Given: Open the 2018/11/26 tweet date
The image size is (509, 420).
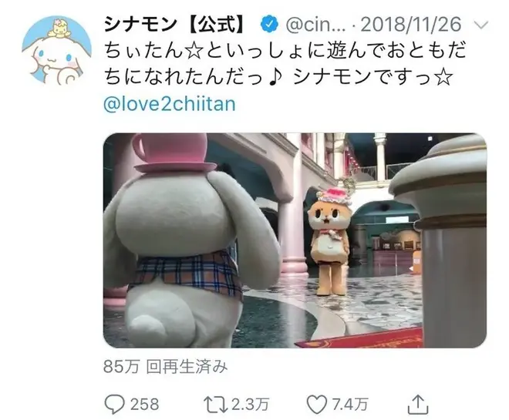Looking at the screenshot, I should coord(410,25).
